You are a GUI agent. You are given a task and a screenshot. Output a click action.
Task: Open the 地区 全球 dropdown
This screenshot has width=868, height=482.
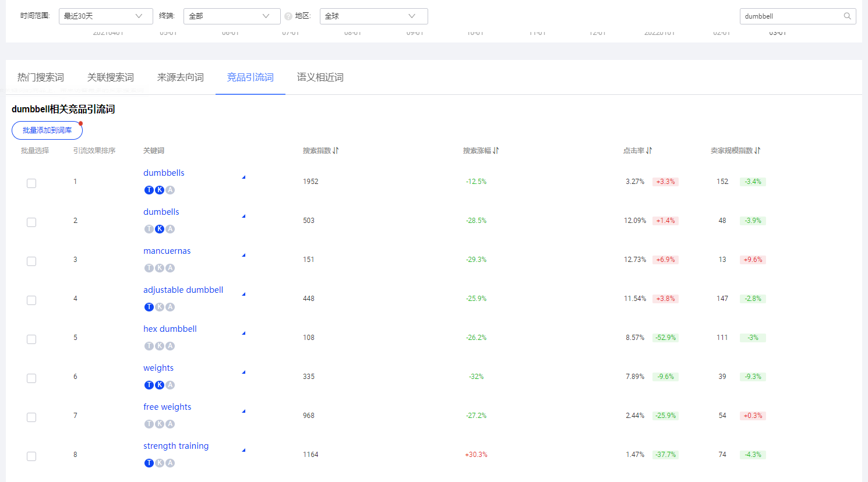[373, 16]
